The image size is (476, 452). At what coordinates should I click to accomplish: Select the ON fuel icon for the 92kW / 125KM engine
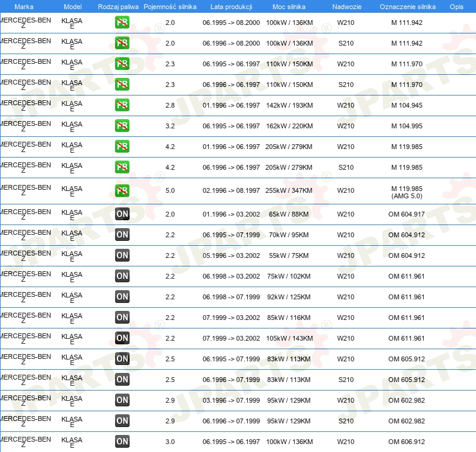click(x=122, y=297)
